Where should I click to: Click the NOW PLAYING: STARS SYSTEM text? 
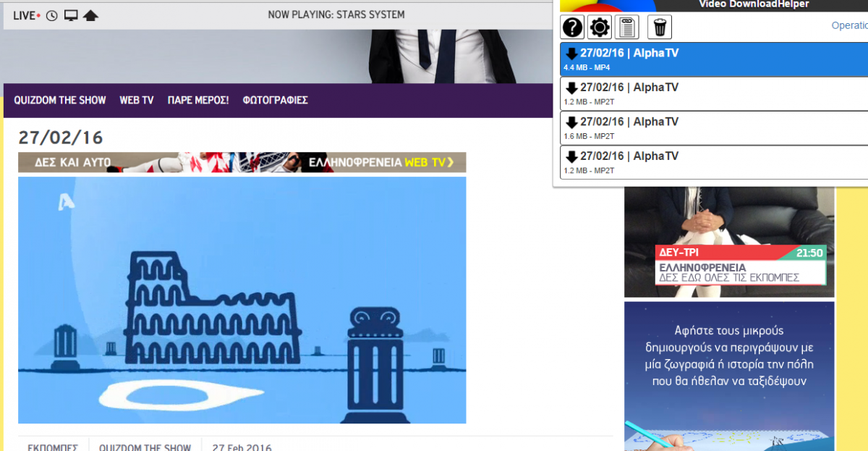(336, 14)
